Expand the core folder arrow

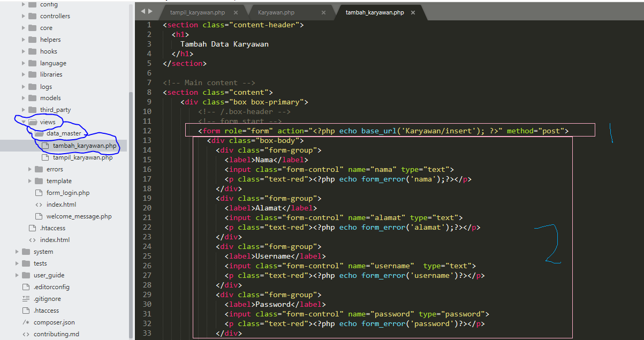coord(24,28)
